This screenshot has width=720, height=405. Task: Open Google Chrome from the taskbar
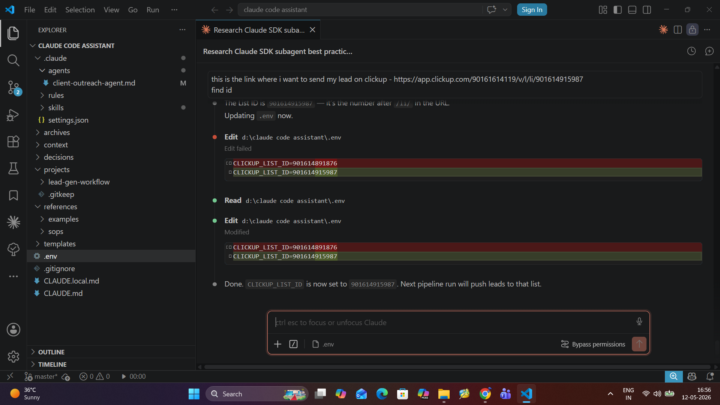485,394
